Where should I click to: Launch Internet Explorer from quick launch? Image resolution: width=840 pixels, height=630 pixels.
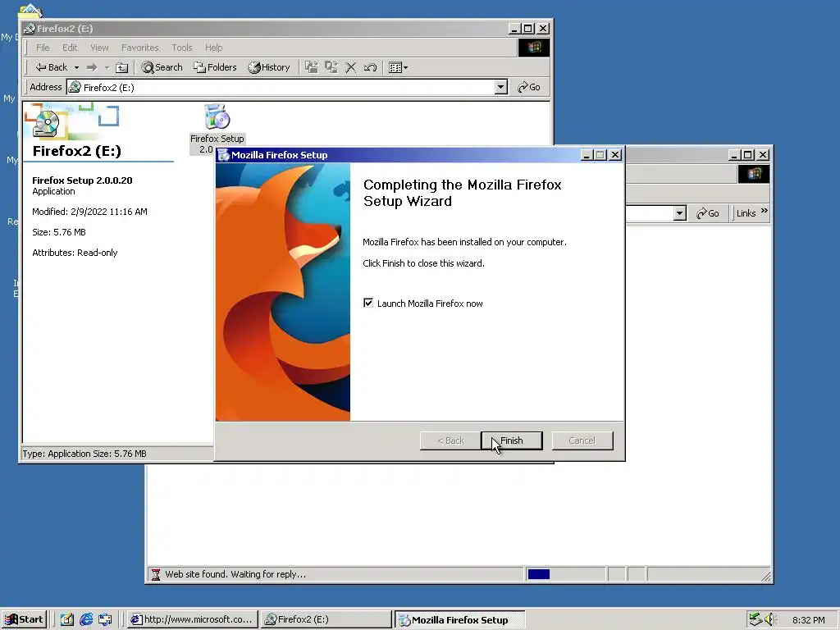(85, 619)
